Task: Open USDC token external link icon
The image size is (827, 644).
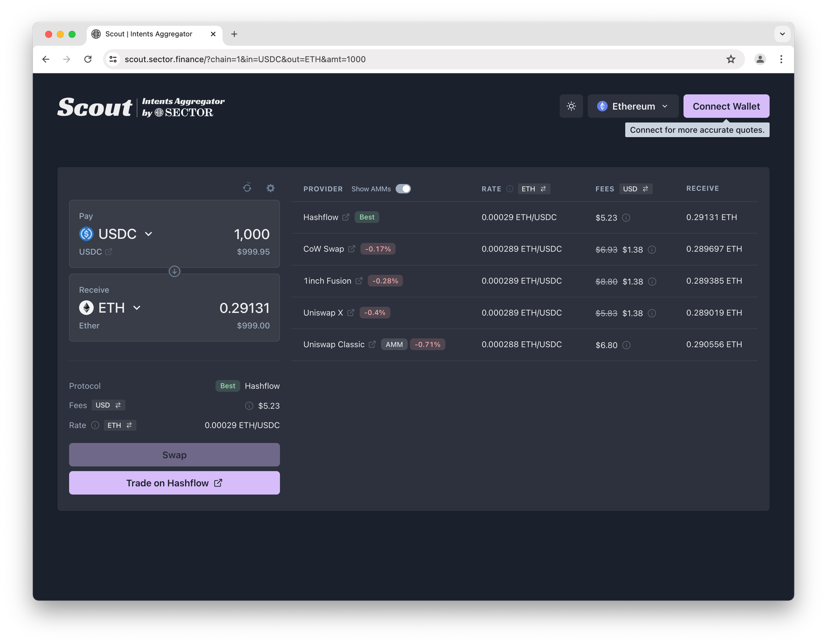Action: (109, 252)
